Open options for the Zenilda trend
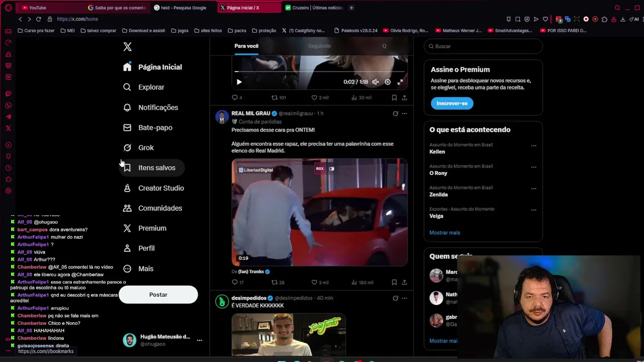The width and height of the screenshot is (644, 362). coord(534,189)
